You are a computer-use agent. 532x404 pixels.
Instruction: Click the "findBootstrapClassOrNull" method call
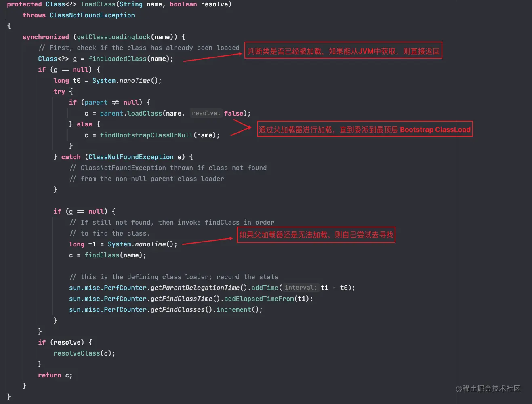point(147,135)
